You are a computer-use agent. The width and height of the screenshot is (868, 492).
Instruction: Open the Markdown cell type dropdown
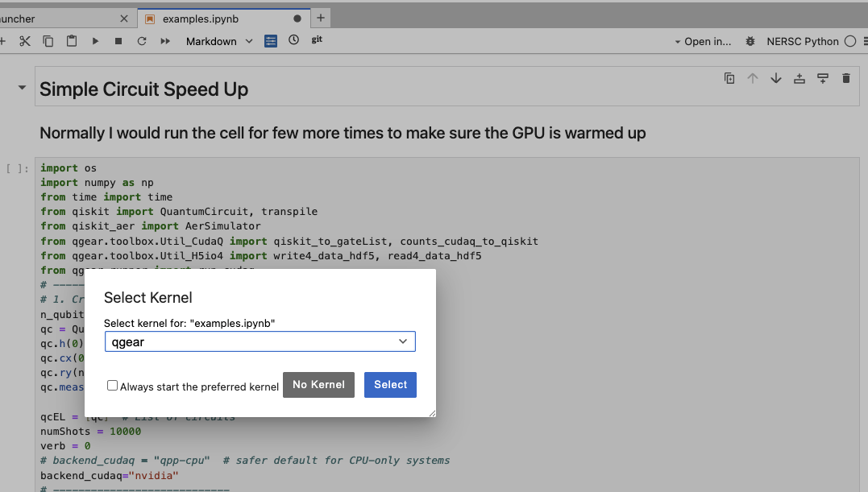[219, 41]
